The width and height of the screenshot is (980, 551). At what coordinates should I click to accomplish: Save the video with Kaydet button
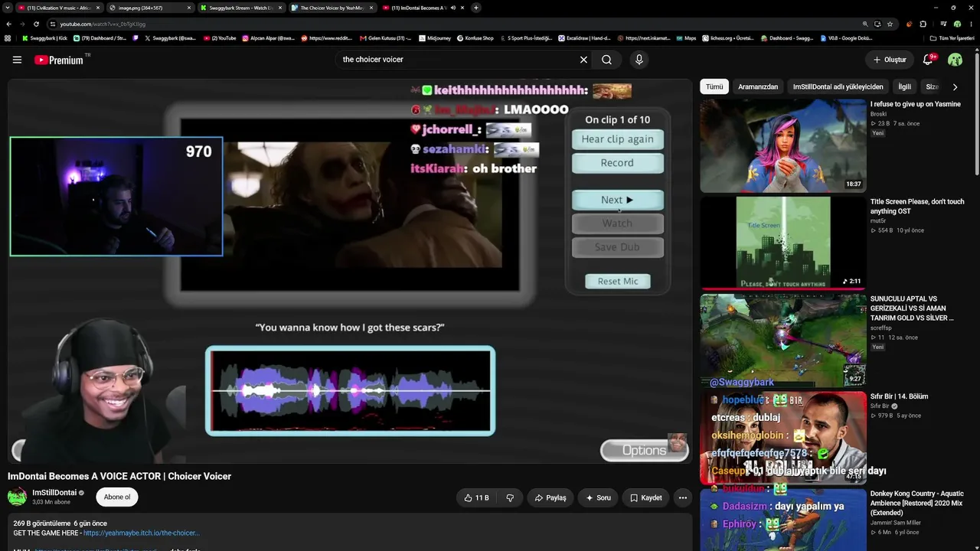645,497
